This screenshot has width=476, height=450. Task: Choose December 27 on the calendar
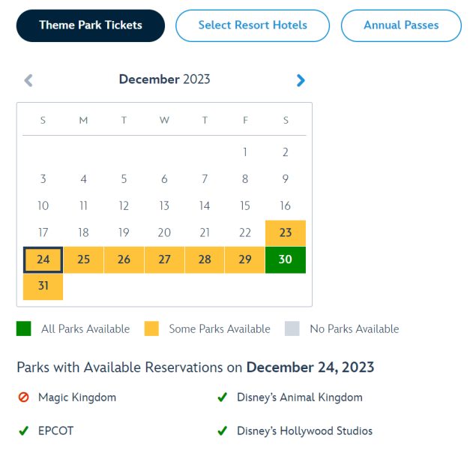(x=165, y=259)
